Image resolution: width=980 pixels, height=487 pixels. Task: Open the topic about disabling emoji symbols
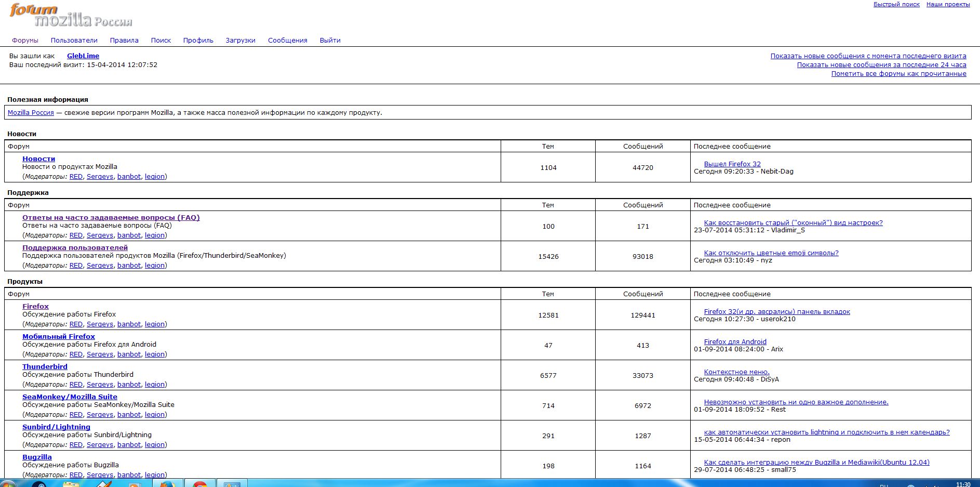click(x=771, y=253)
